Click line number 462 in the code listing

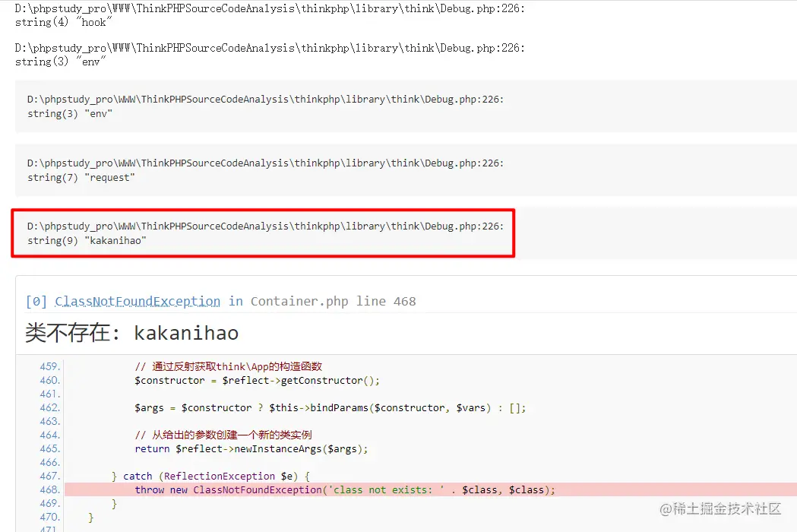pyautogui.click(x=50, y=408)
